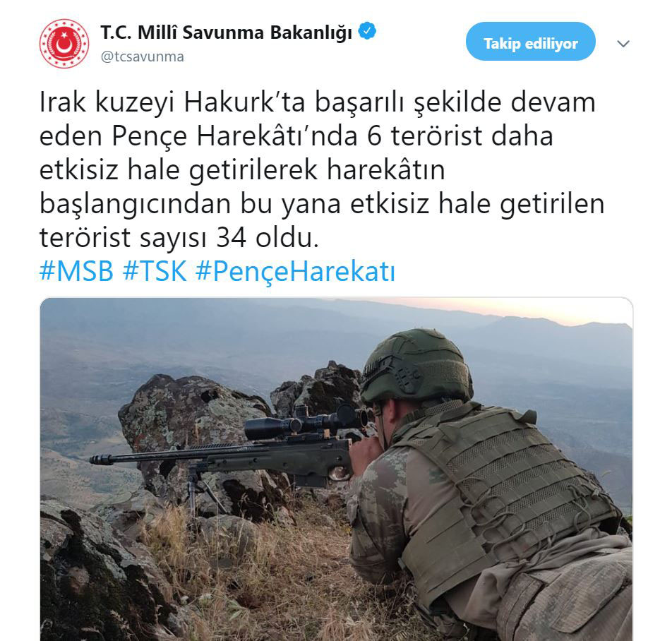Click the soldier's helmet in the photo

[416, 366]
